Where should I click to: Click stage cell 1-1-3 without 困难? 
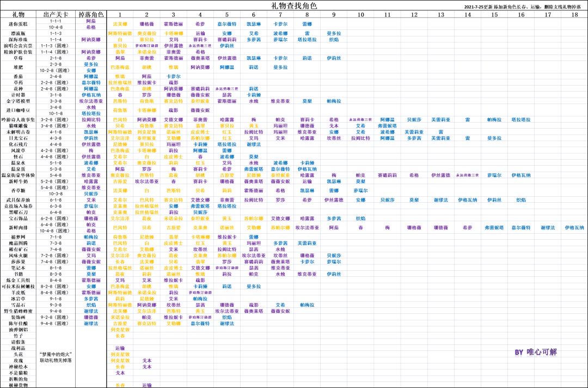[56, 33]
